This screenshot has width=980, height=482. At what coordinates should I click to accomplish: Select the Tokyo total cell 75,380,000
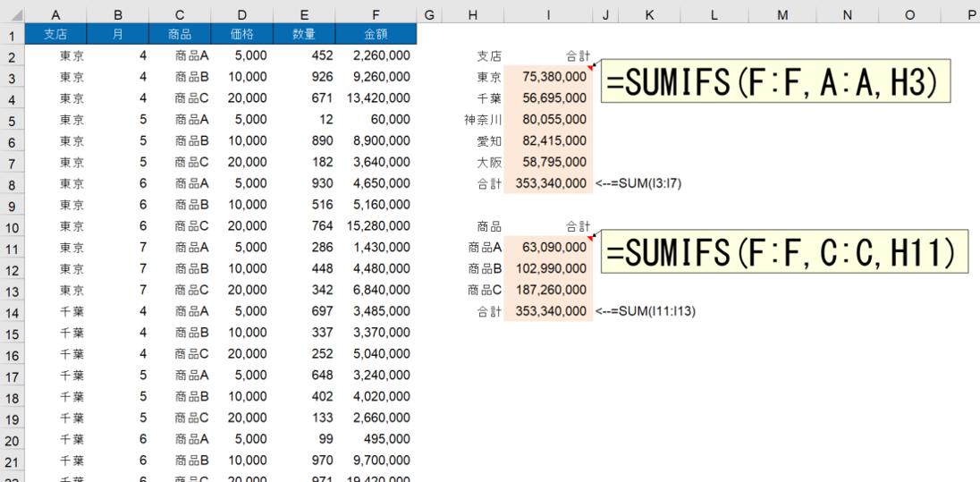(x=548, y=77)
